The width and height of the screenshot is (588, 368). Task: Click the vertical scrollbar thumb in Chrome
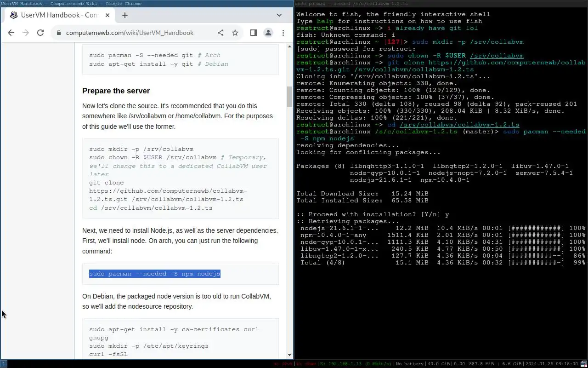coord(289,96)
